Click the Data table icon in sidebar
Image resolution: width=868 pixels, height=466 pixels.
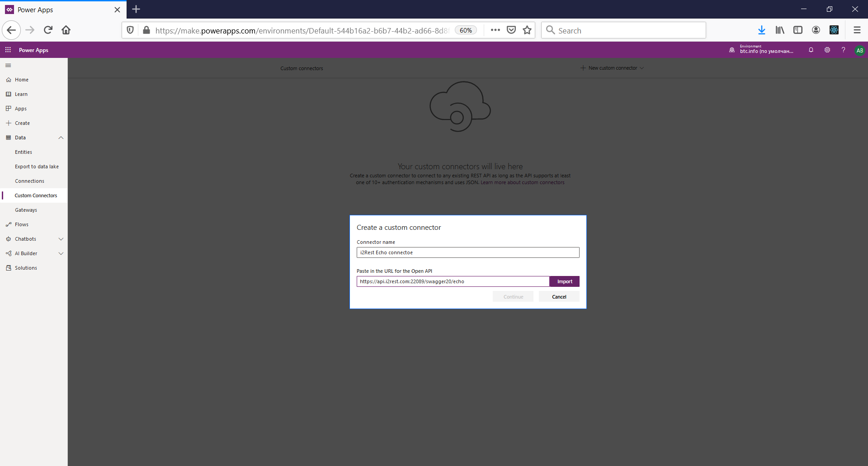point(9,138)
